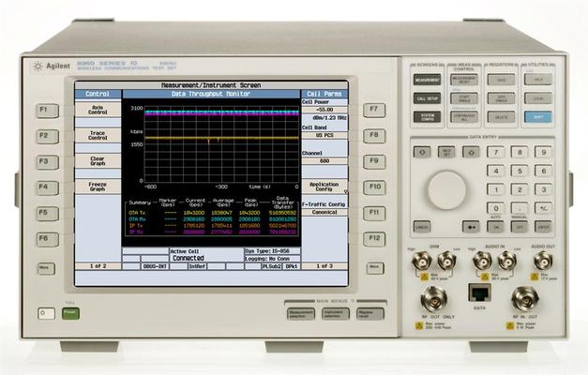Click the DATA Ethernet port

pos(478,292)
